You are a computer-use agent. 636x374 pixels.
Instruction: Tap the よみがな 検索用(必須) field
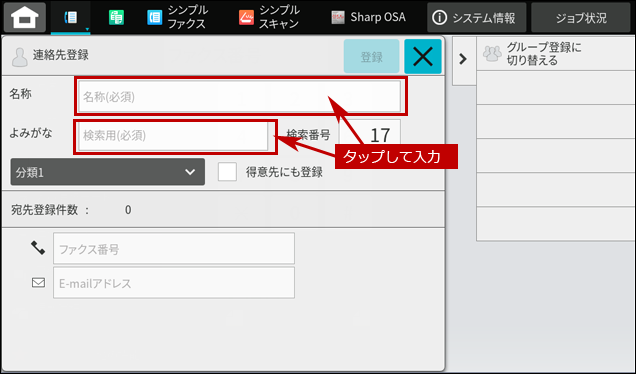[x=173, y=135]
